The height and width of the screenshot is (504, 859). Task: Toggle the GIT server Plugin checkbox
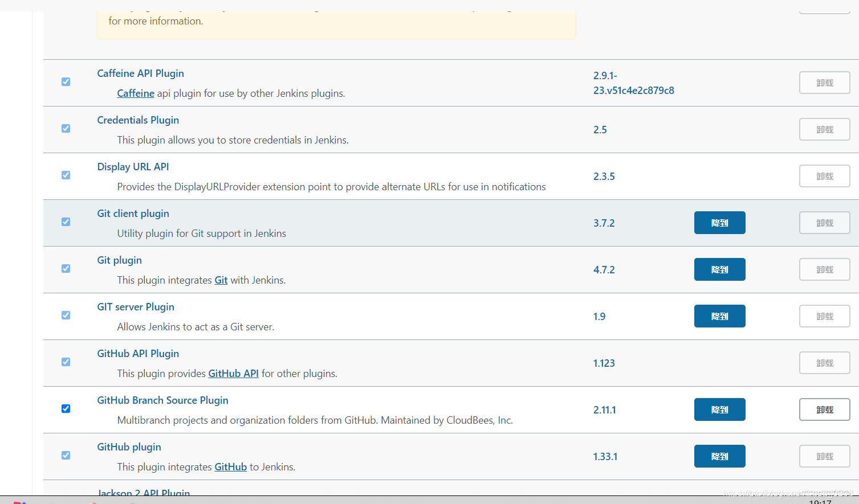click(x=66, y=315)
